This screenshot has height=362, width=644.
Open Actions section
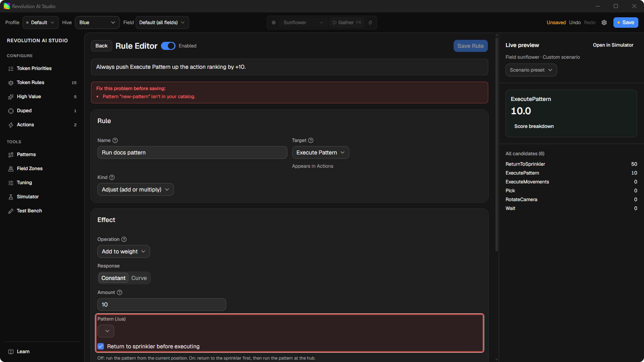42,125
